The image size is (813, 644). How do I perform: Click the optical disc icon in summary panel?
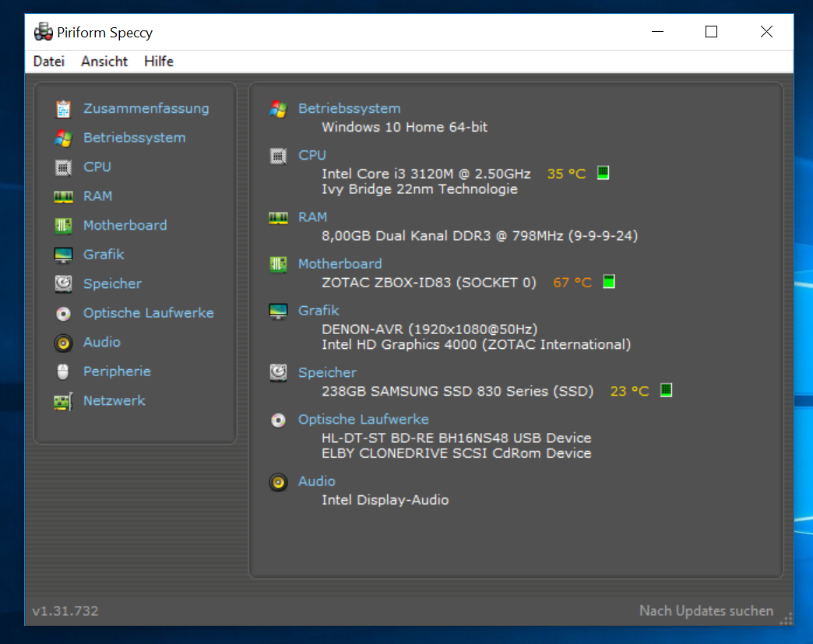tap(279, 420)
